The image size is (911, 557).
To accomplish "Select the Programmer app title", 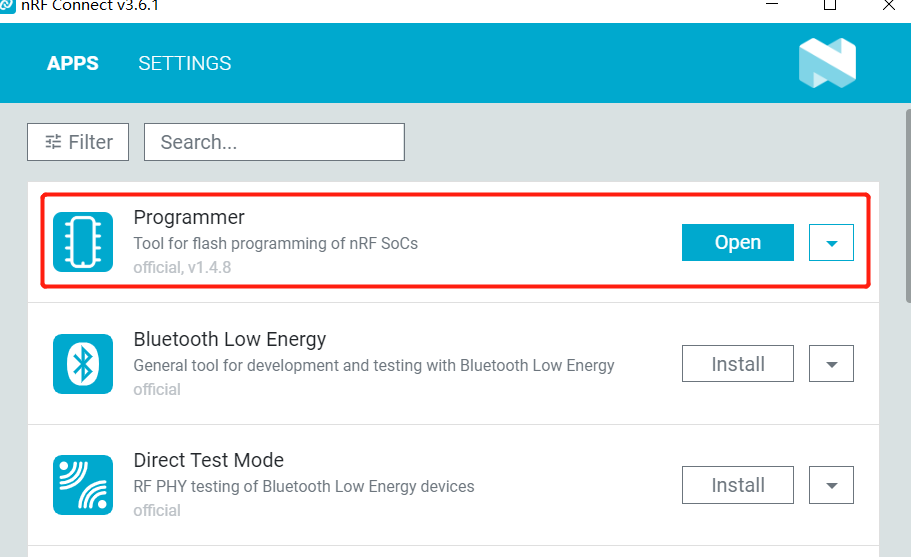I will (x=189, y=217).
